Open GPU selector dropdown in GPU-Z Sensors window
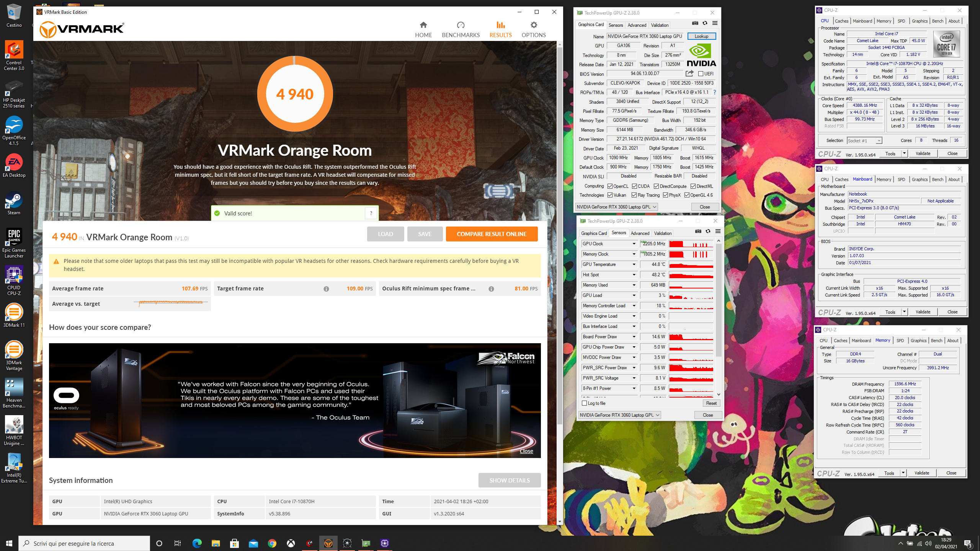The height and width of the screenshot is (551, 980). coord(619,415)
